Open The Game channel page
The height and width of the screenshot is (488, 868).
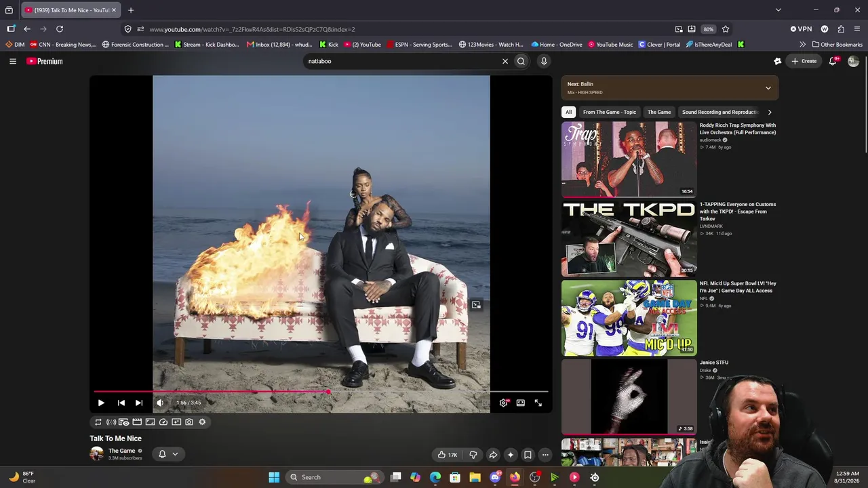point(122,451)
